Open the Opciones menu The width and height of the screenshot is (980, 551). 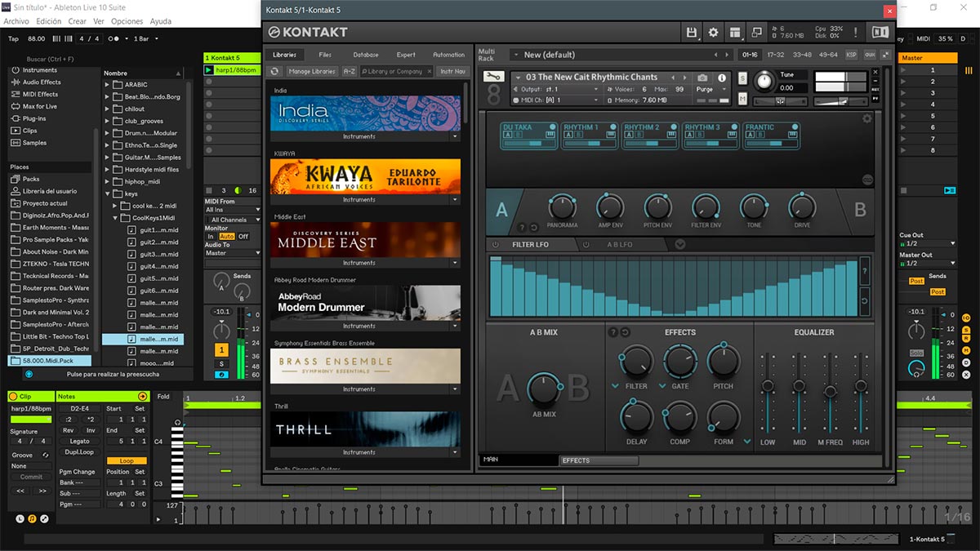tap(127, 21)
